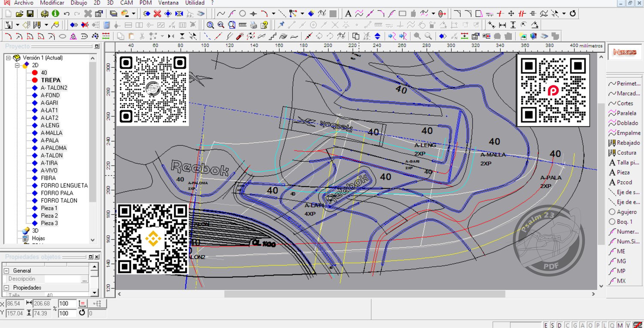Collapse the Propiedades section
644x328 pixels.
point(6,288)
